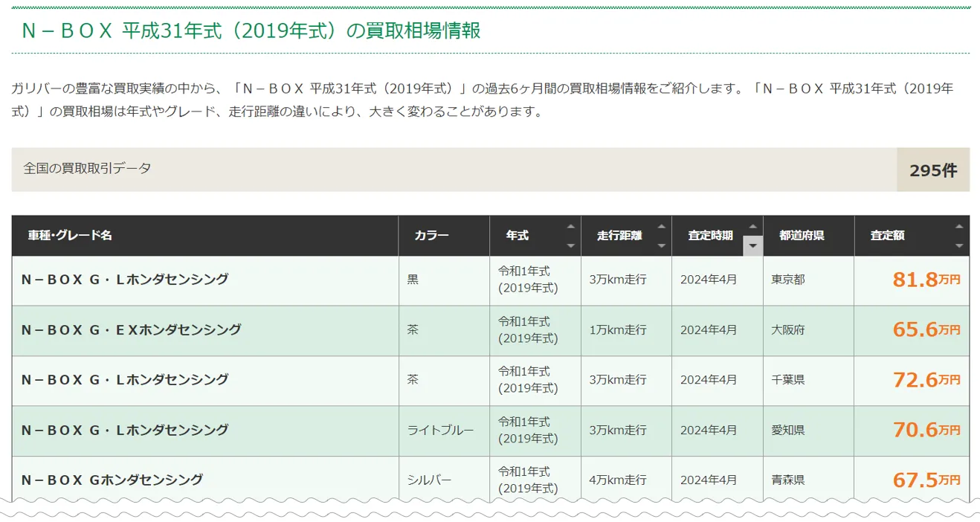Click the 車種・グレード名 column header
Image resolution: width=980 pixels, height=522 pixels.
pos(71,236)
